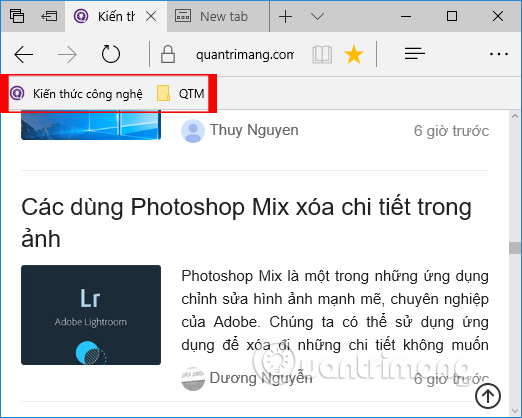Go back to previous page
Viewport: 522px width, 418px height.
(x=23, y=54)
